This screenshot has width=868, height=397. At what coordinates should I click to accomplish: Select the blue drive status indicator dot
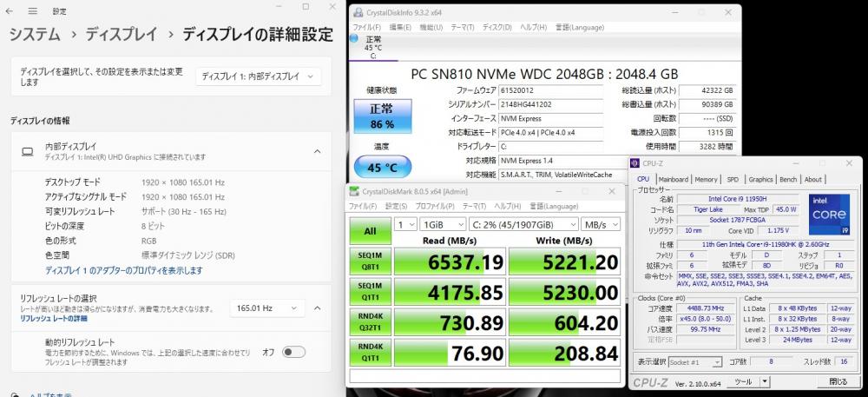click(354, 39)
